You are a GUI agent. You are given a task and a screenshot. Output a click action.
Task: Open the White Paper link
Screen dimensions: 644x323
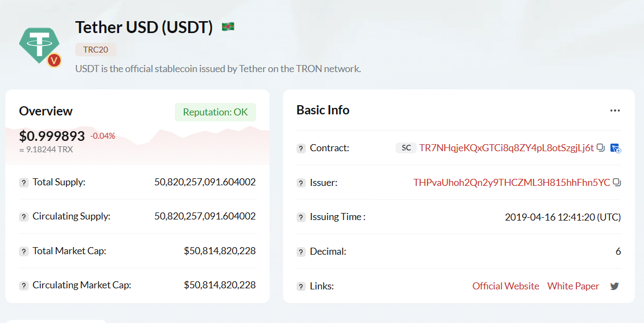(573, 286)
